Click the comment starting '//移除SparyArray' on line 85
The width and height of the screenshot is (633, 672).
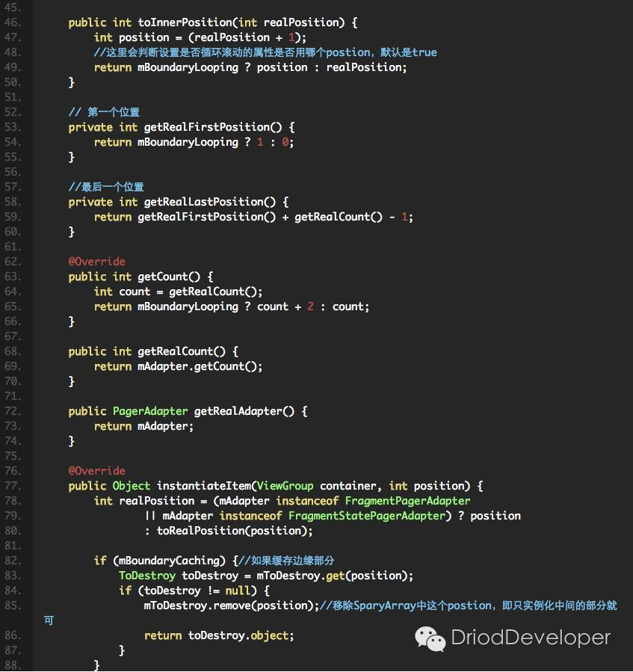(x=469, y=606)
